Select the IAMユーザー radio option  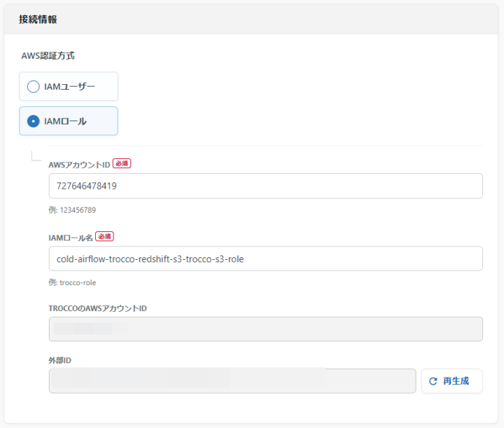click(69, 86)
